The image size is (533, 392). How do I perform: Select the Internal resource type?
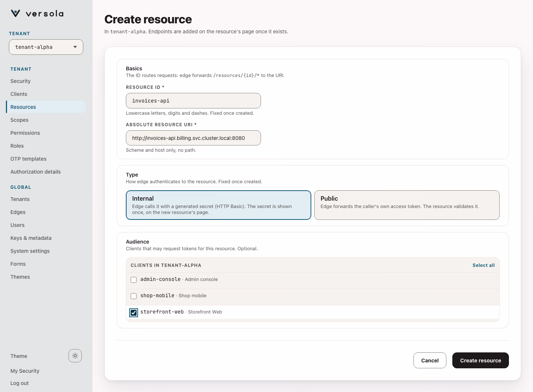[218, 205]
